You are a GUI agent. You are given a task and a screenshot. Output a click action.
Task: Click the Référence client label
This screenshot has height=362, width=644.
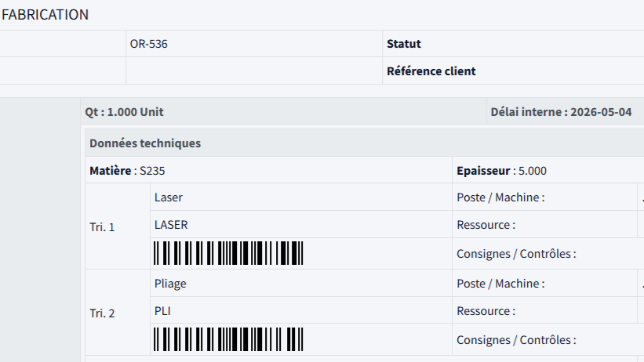point(431,71)
